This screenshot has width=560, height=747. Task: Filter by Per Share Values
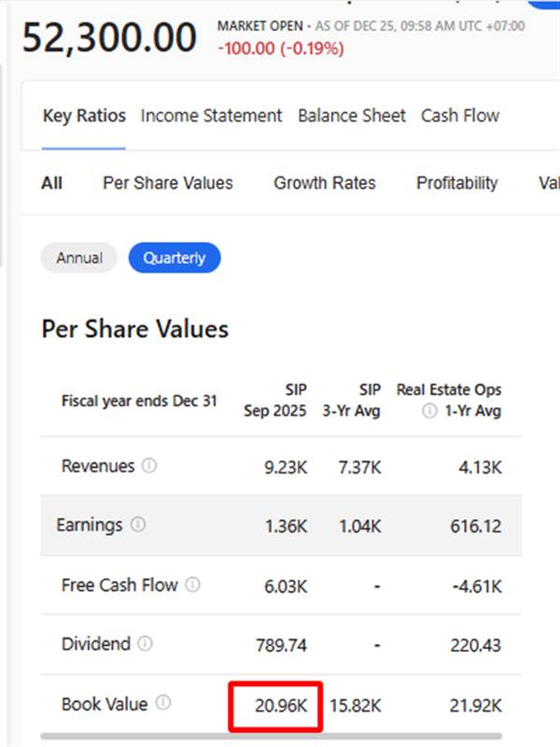click(168, 183)
